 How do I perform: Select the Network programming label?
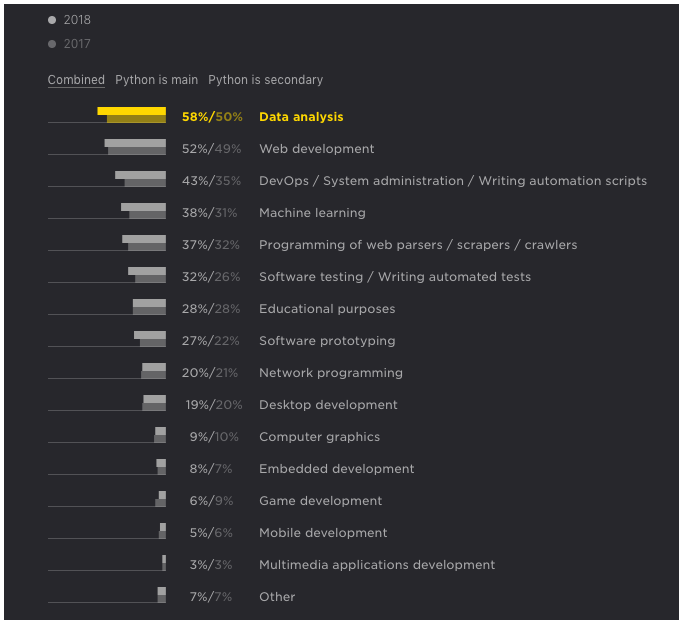click(x=331, y=373)
